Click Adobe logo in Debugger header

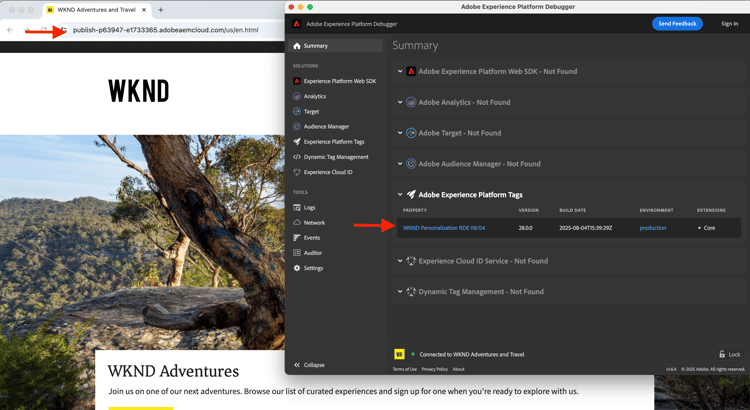(297, 23)
